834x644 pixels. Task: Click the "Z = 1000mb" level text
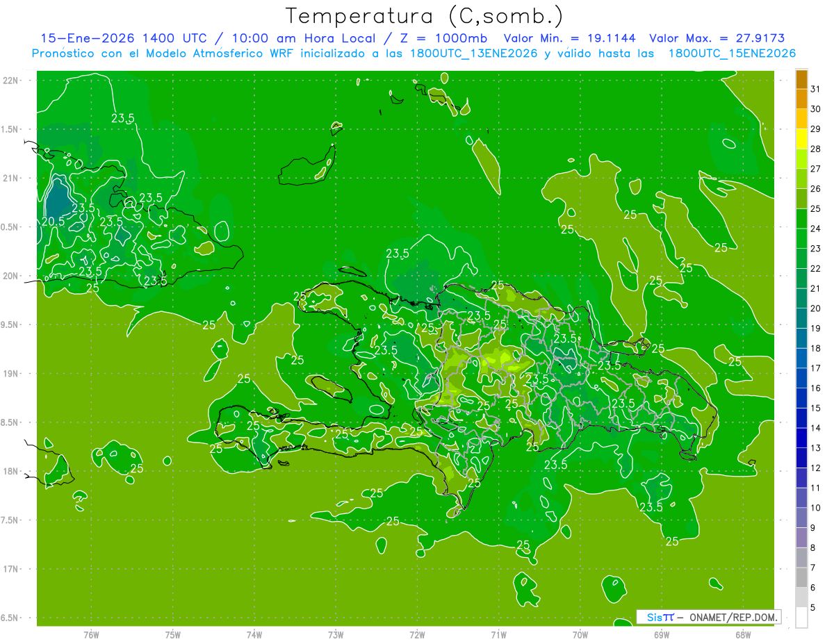441,38
